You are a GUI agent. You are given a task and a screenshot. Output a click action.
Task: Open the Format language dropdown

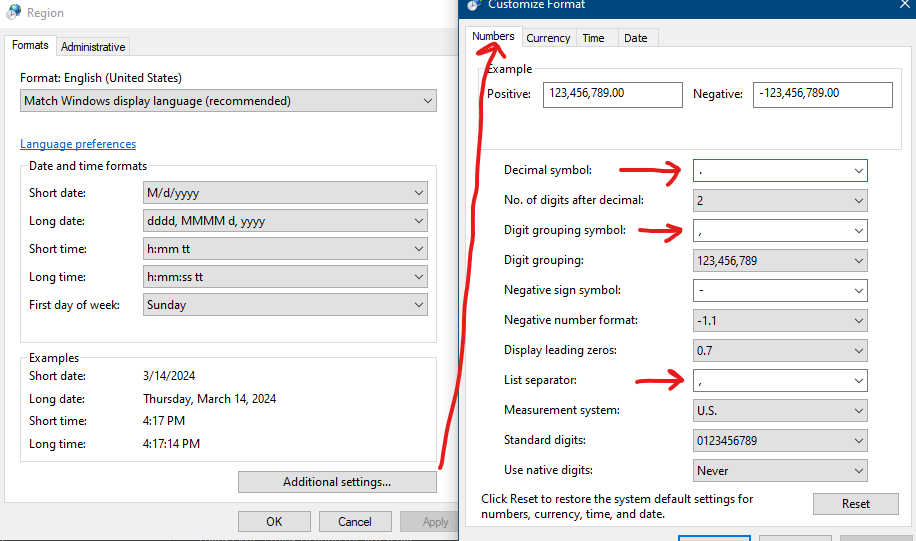click(228, 101)
